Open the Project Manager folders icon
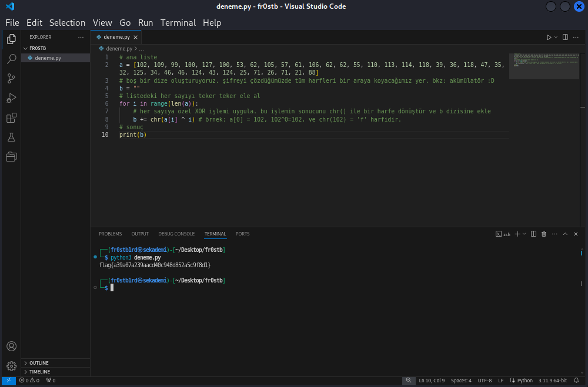This screenshot has width=588, height=387. [x=11, y=157]
